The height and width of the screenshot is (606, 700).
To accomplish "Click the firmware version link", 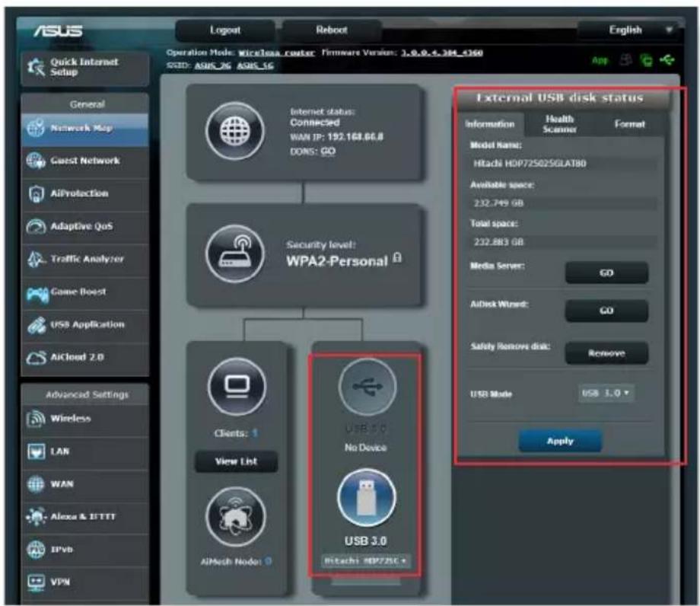I will (x=441, y=53).
